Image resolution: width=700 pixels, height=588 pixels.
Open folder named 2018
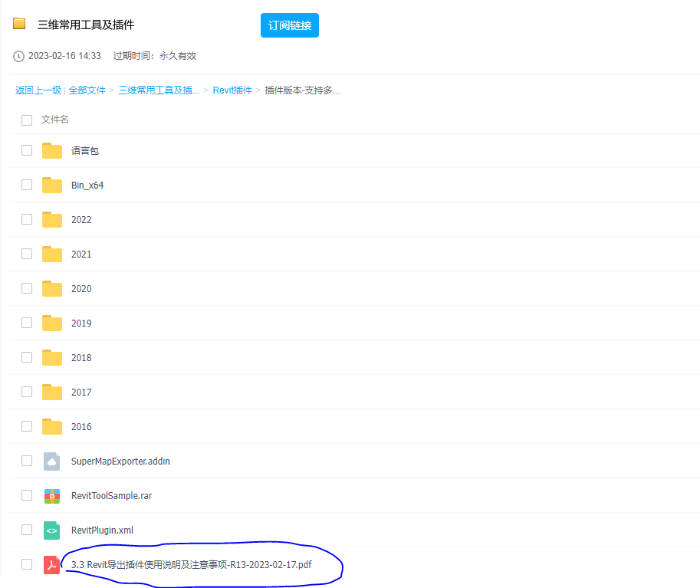pos(81,357)
